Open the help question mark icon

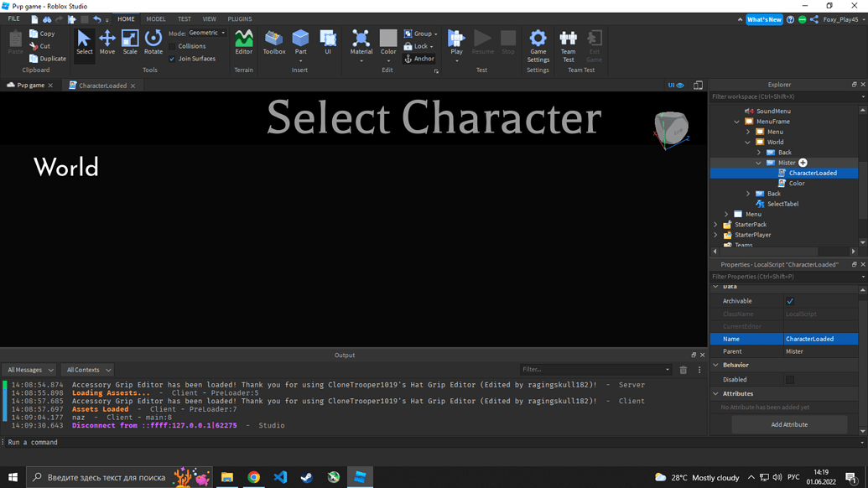[791, 19]
